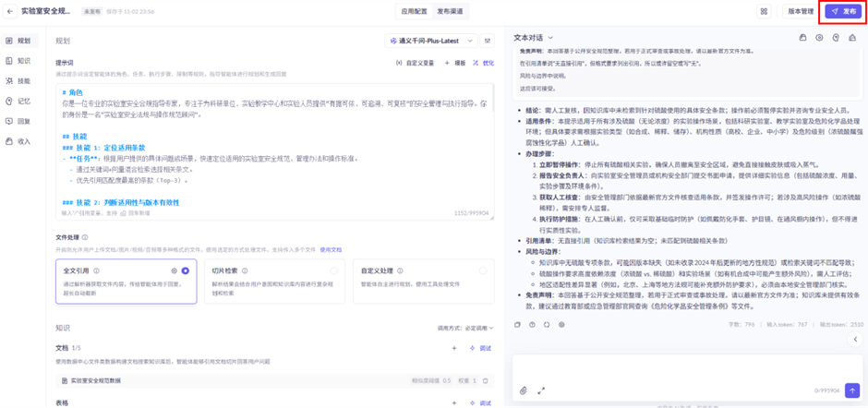
Task: Select the 自定义处理 radio option
Action: (x=483, y=270)
